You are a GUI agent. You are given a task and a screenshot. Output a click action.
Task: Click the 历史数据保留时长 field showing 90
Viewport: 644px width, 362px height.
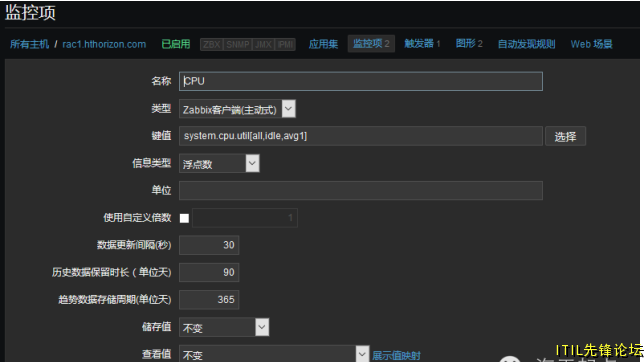coord(209,272)
